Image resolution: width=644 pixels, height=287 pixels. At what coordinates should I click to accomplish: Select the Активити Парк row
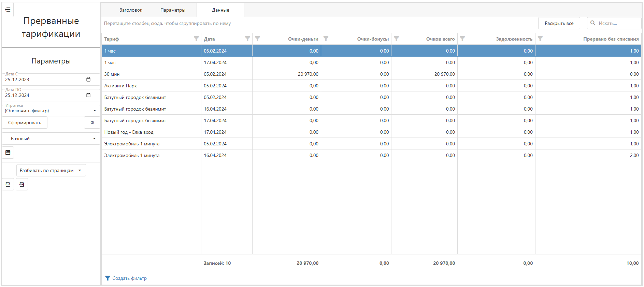371,86
